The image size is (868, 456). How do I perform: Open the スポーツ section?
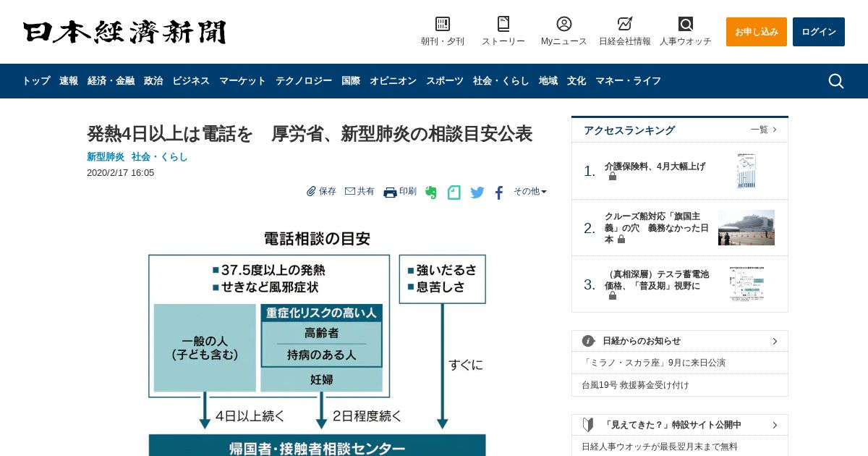click(x=445, y=81)
